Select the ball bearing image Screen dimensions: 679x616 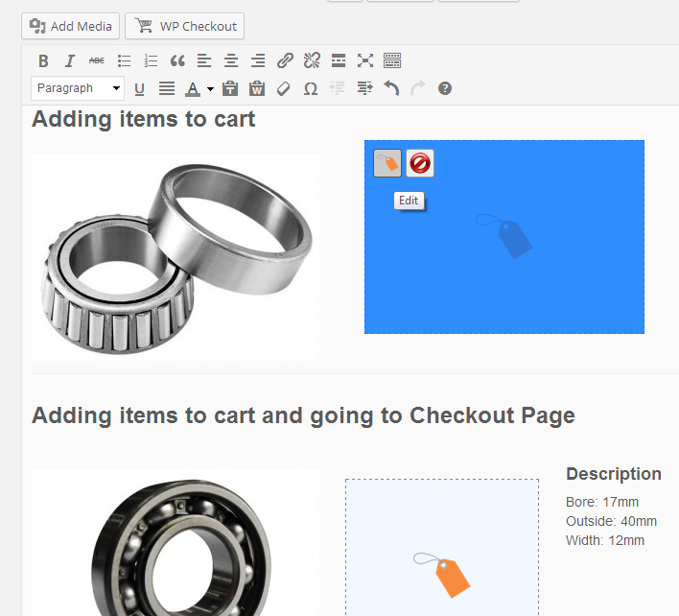coord(176,542)
